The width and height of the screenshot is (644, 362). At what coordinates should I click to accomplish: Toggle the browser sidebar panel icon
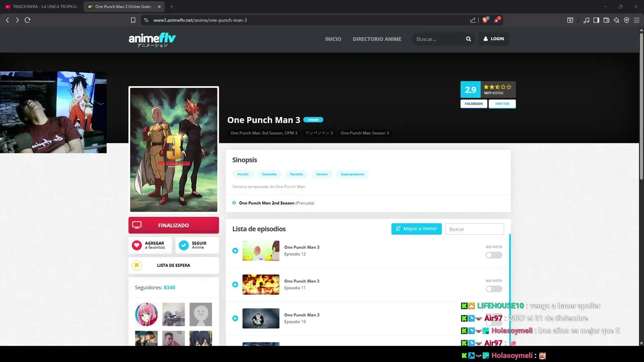point(596,20)
